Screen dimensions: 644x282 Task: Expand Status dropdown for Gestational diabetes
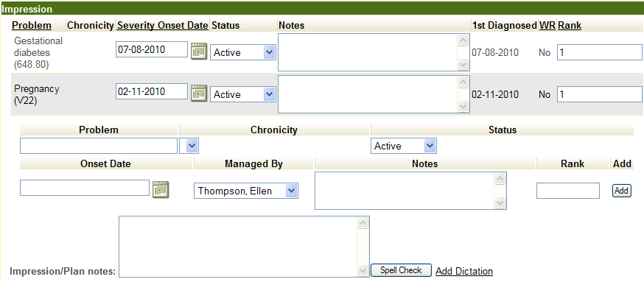tap(242, 52)
